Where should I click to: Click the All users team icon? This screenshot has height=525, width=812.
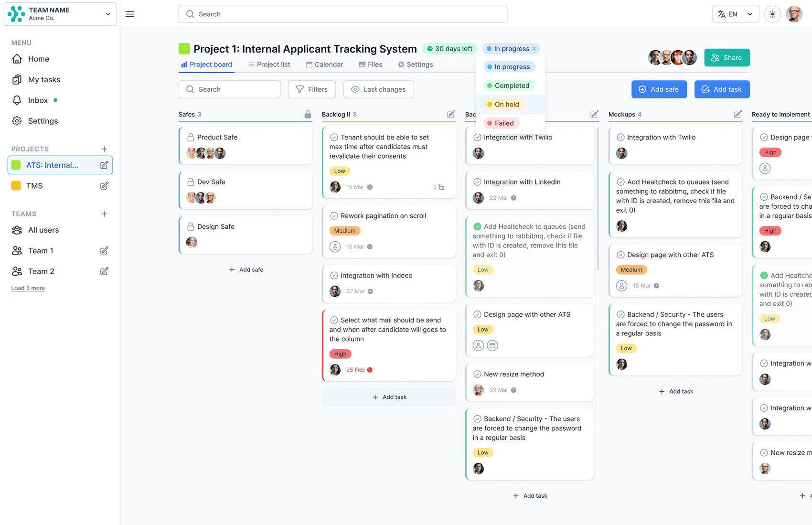(x=17, y=230)
